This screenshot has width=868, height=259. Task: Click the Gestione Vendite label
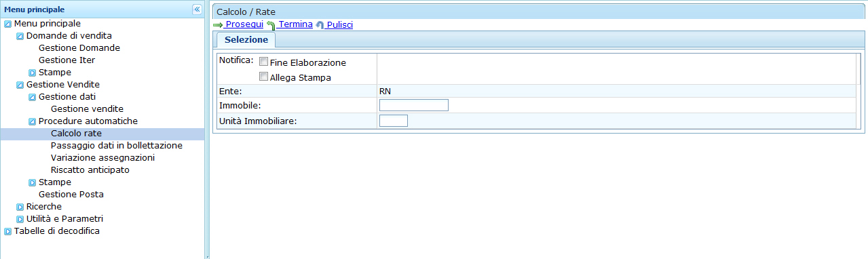63,85
